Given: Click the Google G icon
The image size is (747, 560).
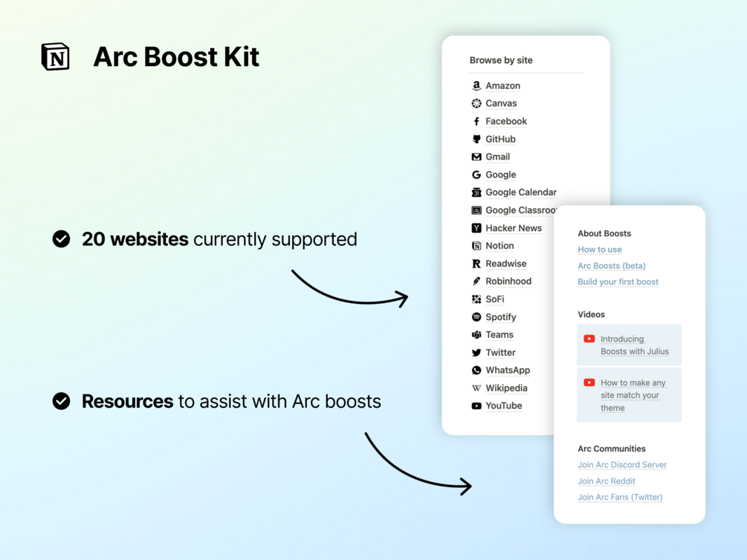Looking at the screenshot, I should [476, 175].
